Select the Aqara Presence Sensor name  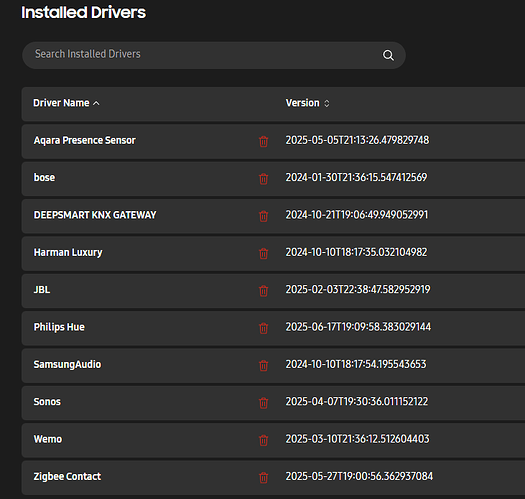85,140
